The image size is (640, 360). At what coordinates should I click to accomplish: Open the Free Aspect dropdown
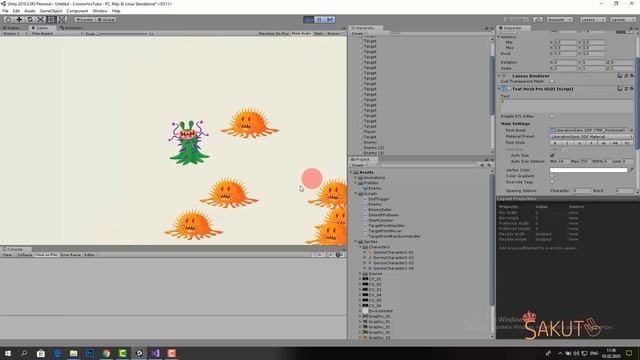click(x=56, y=33)
